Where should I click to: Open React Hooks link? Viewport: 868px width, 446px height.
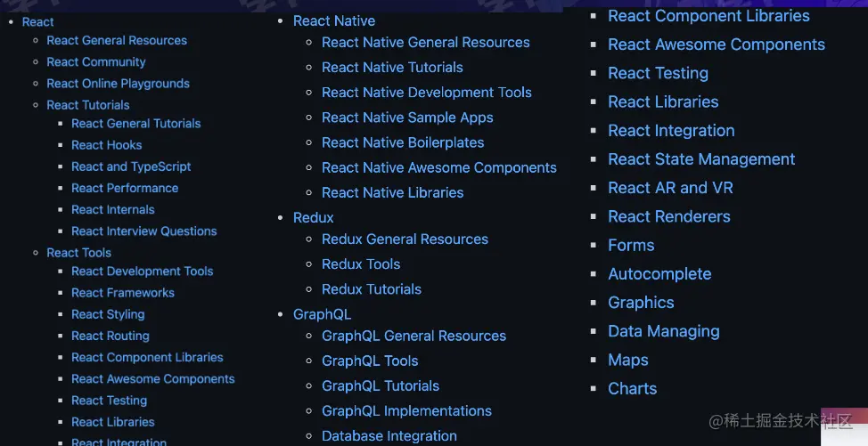click(106, 145)
